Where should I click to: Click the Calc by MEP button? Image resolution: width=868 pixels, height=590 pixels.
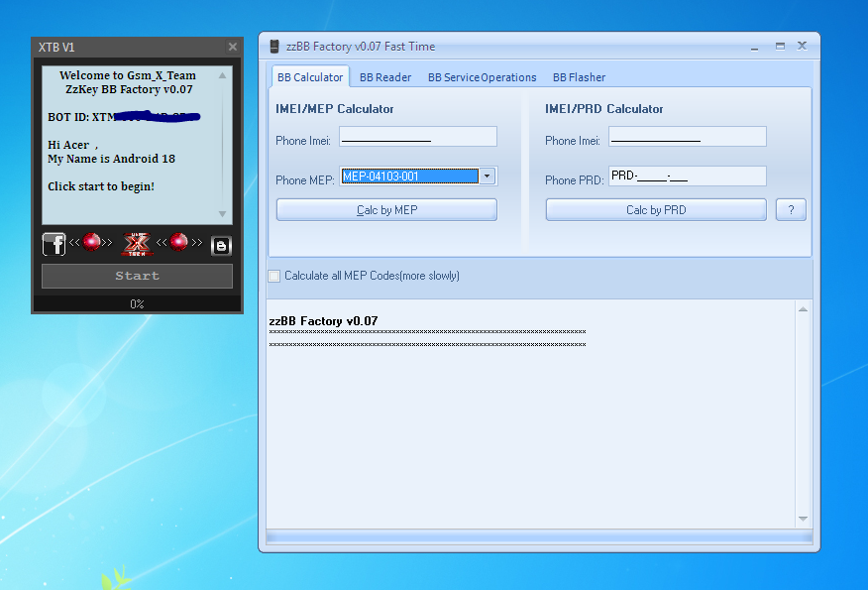coord(386,209)
